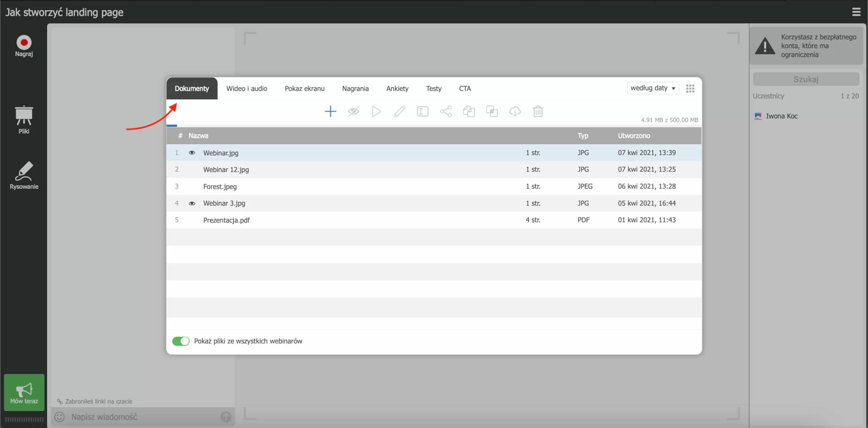The height and width of the screenshot is (428, 868).
Task: Click the cloud download icon
Action: [x=515, y=112]
